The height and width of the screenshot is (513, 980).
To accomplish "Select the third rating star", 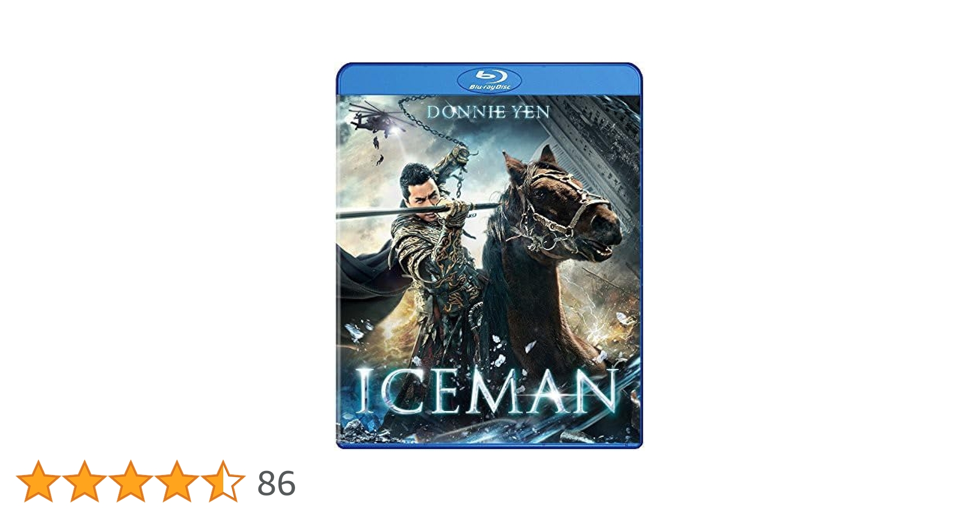I will (x=131, y=481).
